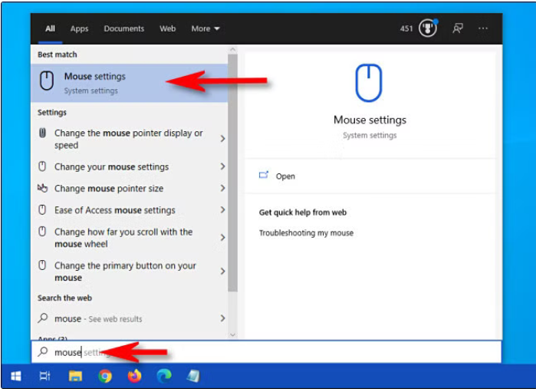Viewport: 536px width, 392px height.
Task: Click the results list scrollbar thumb
Action: [233, 173]
